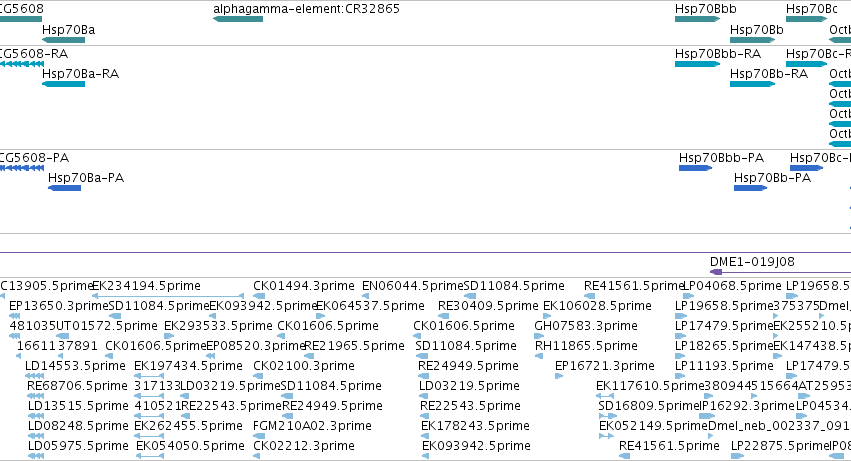Click the Hsp70Ba-PA protein label
The image size is (851, 461).
(x=86, y=178)
